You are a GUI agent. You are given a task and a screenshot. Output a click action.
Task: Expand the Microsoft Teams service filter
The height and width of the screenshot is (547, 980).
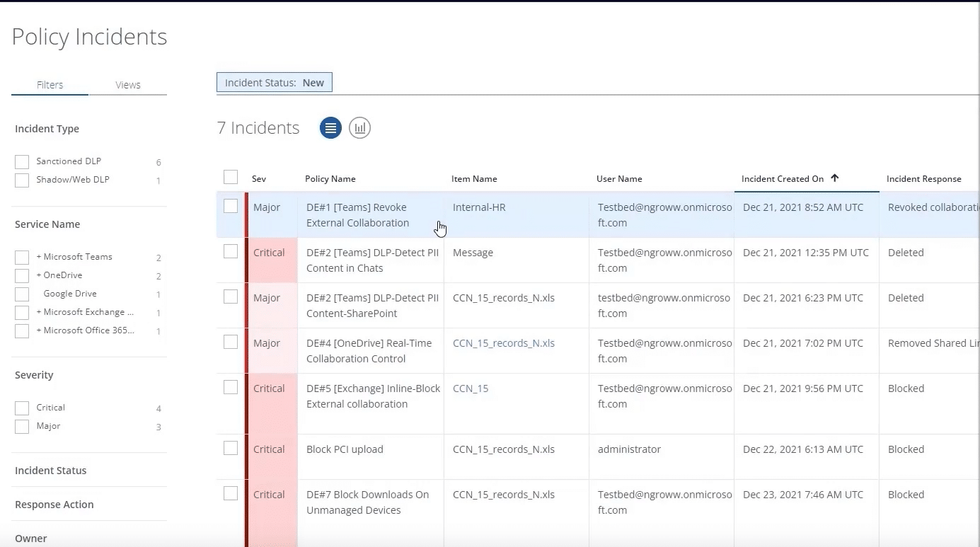tap(39, 257)
